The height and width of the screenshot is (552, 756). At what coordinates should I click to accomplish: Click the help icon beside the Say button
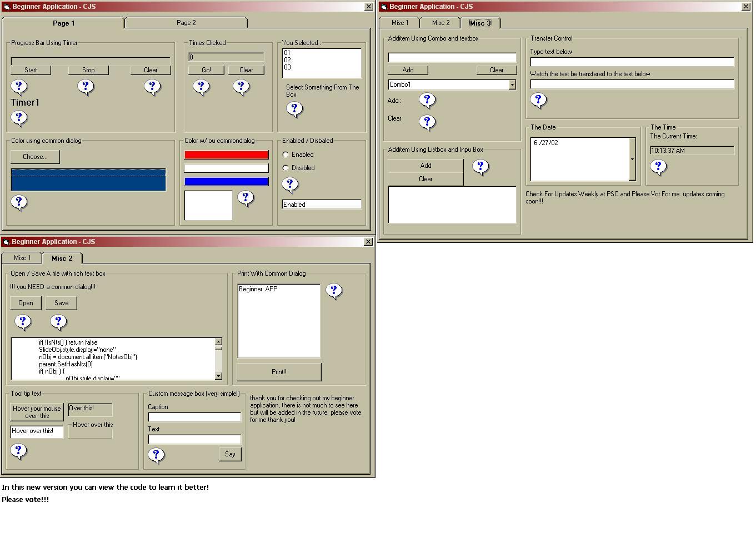(x=156, y=455)
